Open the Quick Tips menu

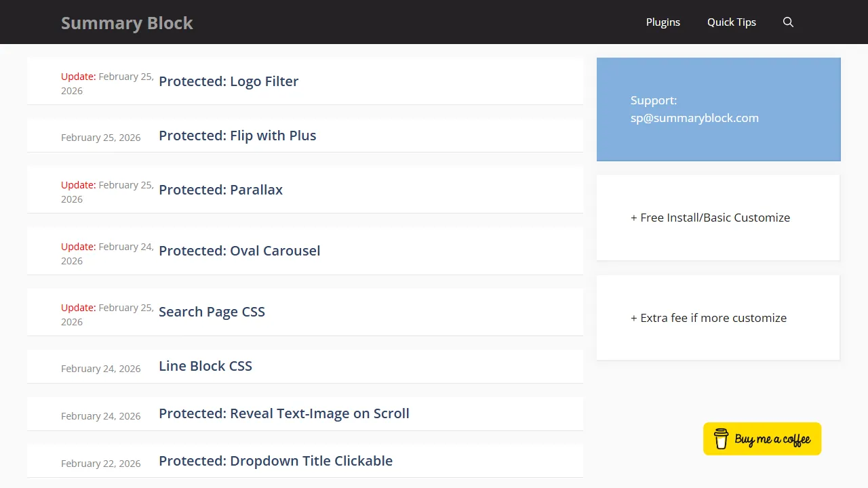731,22
